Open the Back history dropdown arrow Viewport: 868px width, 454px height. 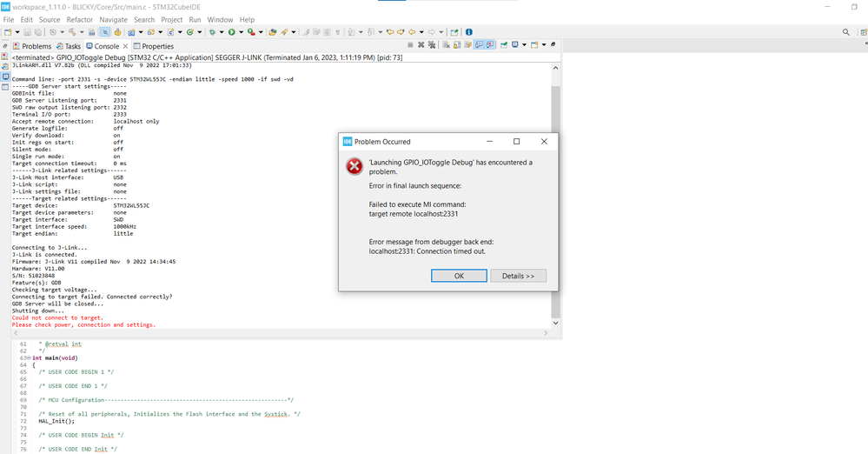(421, 32)
